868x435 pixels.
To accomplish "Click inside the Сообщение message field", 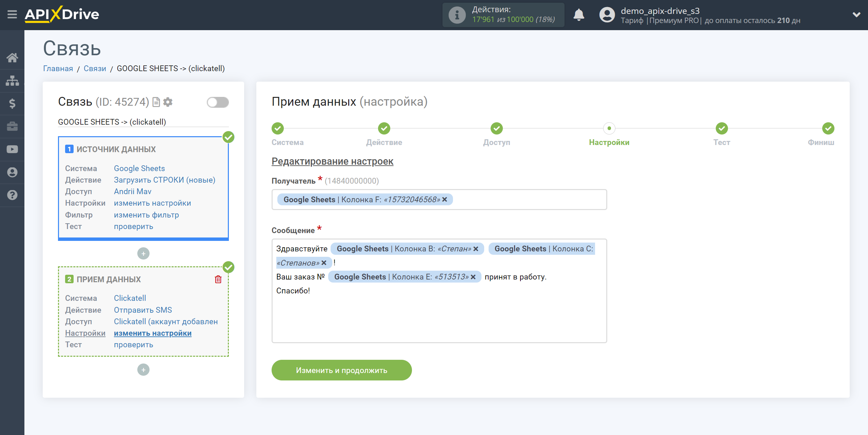I will coord(439,291).
